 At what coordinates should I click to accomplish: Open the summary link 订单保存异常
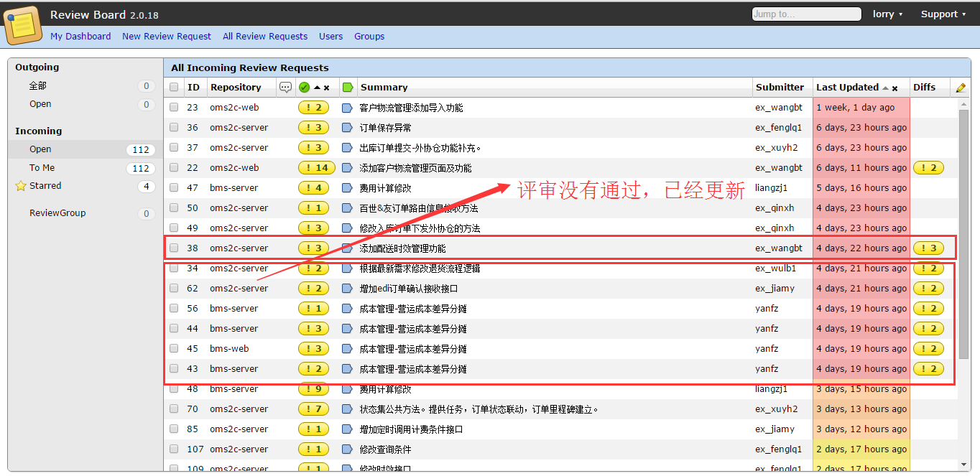click(x=385, y=128)
